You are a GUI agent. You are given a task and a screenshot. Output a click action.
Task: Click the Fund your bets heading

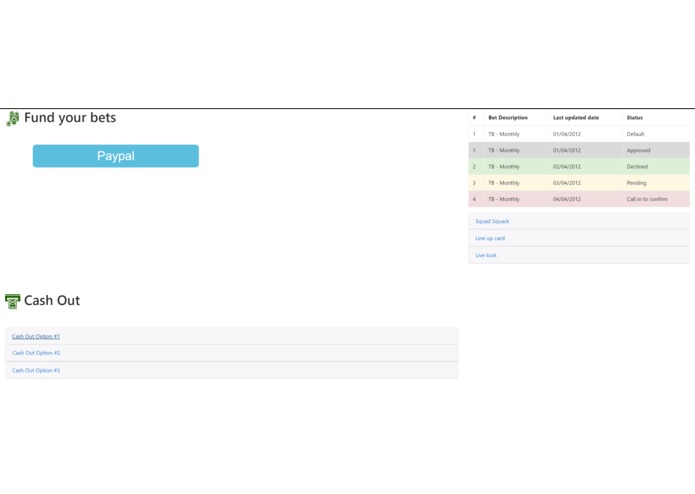point(70,118)
